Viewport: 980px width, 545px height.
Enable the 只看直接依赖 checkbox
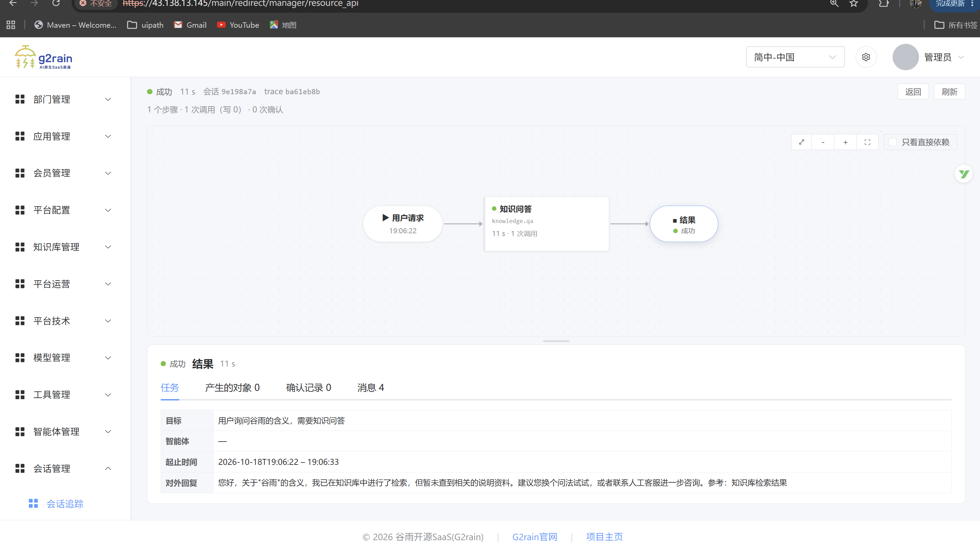[x=893, y=142]
